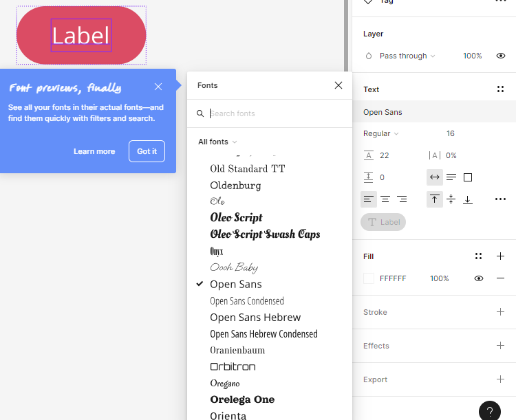Align text center
The height and width of the screenshot is (420, 516).
(385, 199)
